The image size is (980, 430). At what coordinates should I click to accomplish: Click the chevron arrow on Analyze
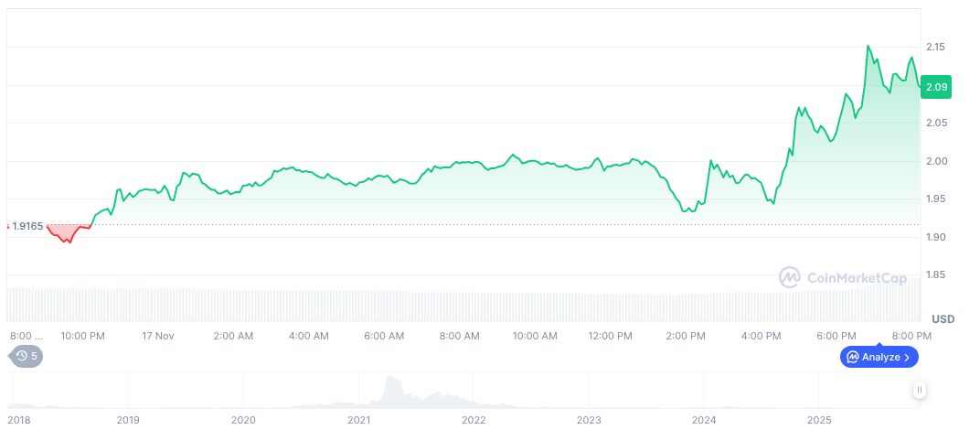pos(907,357)
